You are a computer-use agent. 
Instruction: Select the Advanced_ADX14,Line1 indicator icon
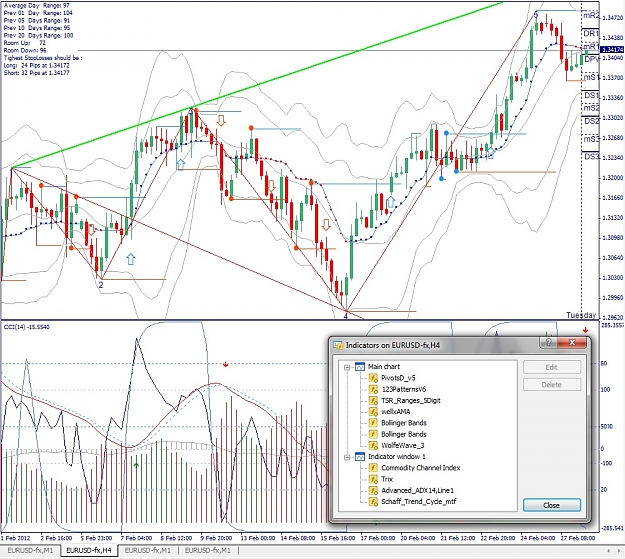[373, 490]
